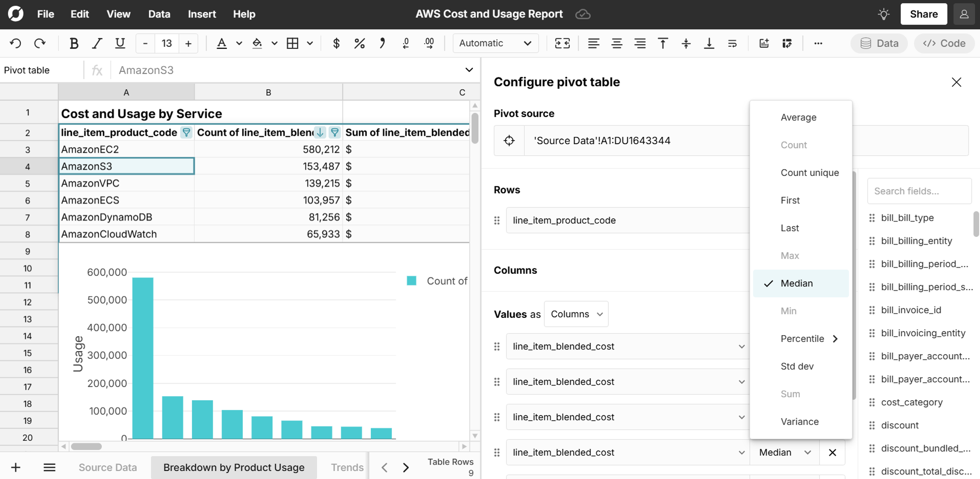Click the font size field showing 13
Viewport: 980px width, 479px height.
167,43
